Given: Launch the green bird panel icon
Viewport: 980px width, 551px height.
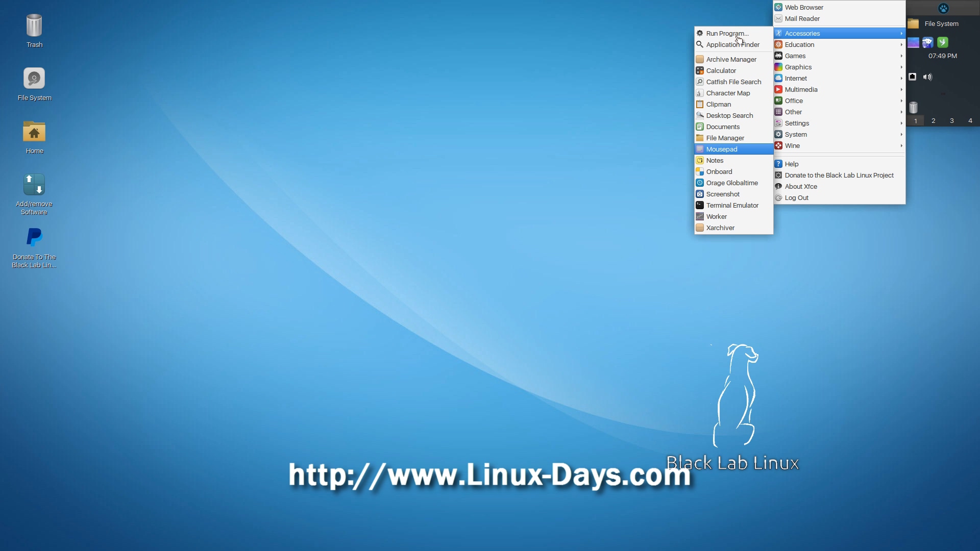Looking at the screenshot, I should pyautogui.click(x=943, y=42).
